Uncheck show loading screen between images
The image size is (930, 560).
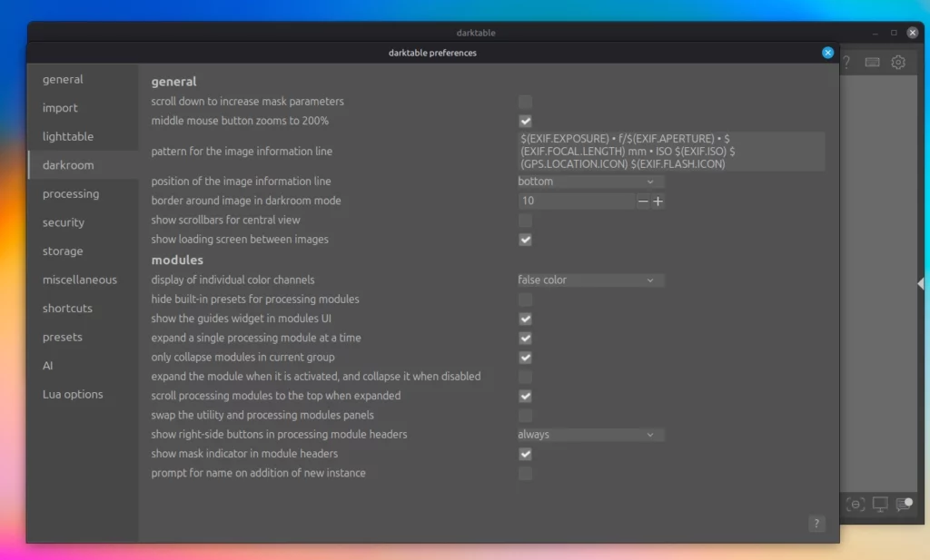(x=525, y=240)
